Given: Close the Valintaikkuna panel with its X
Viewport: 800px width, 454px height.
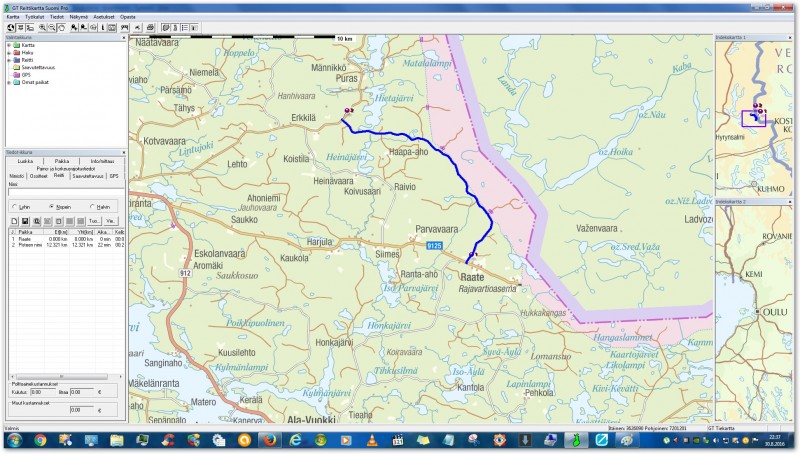Looking at the screenshot, I should [x=123, y=37].
